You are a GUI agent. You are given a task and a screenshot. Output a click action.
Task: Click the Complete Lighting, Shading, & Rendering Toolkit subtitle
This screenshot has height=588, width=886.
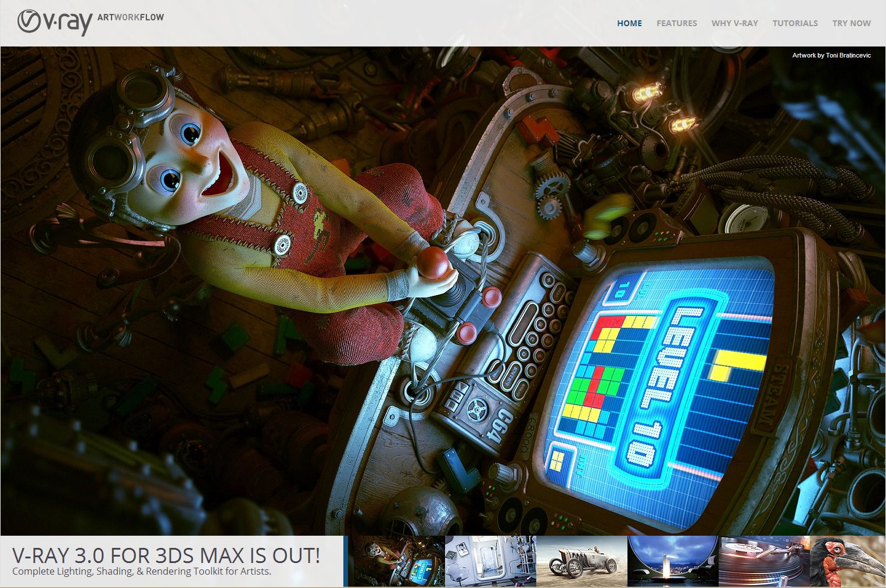[x=142, y=572]
